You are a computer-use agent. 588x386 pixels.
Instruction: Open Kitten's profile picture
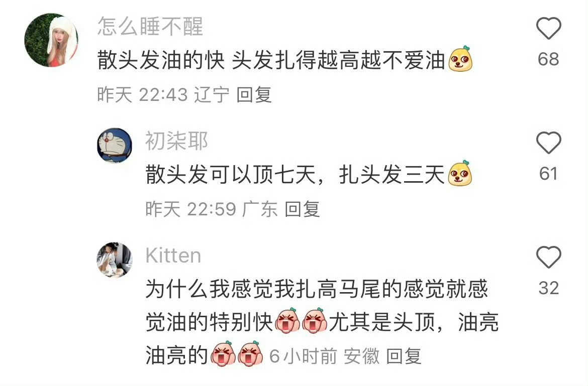tap(115, 260)
